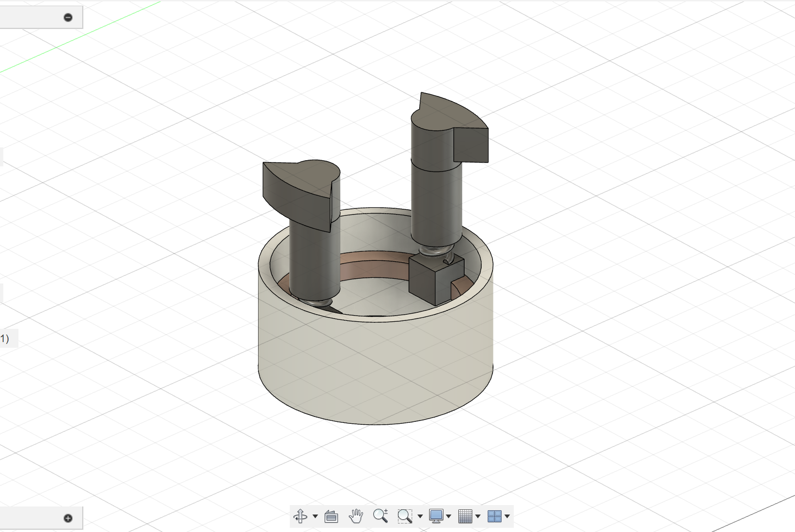Click the Viewports layout icon
Screen dimensions: 795x532
(494, 516)
